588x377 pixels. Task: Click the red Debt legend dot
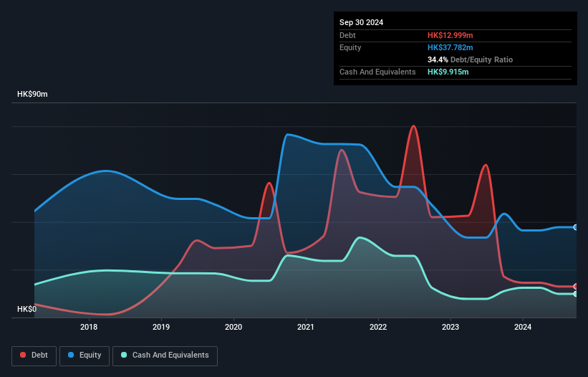23,355
